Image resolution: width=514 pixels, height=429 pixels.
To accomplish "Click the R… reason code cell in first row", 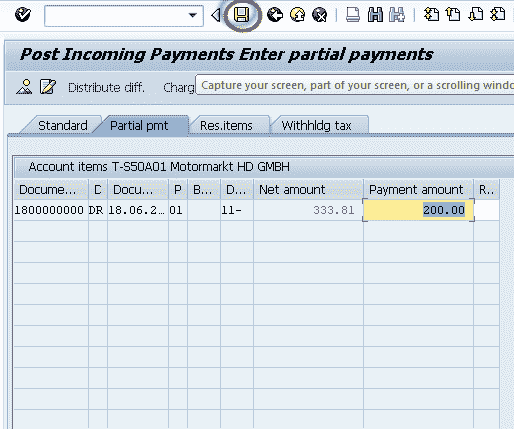I will (x=486, y=210).
